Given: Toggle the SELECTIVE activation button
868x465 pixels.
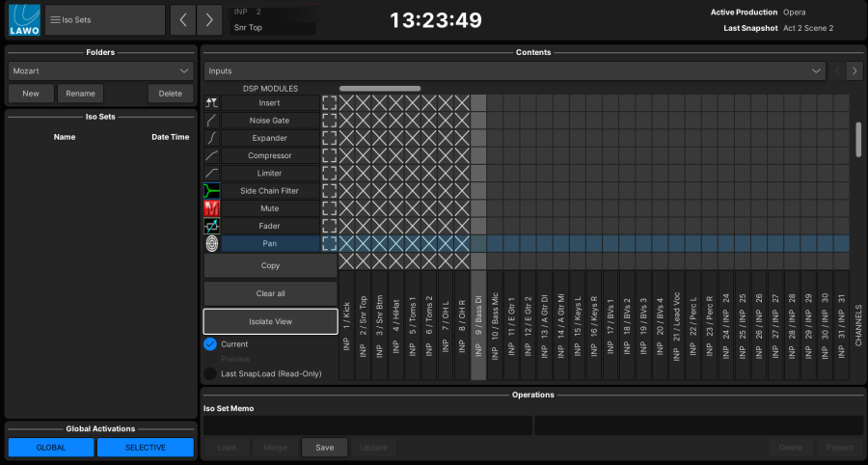Looking at the screenshot, I should tap(144, 448).
